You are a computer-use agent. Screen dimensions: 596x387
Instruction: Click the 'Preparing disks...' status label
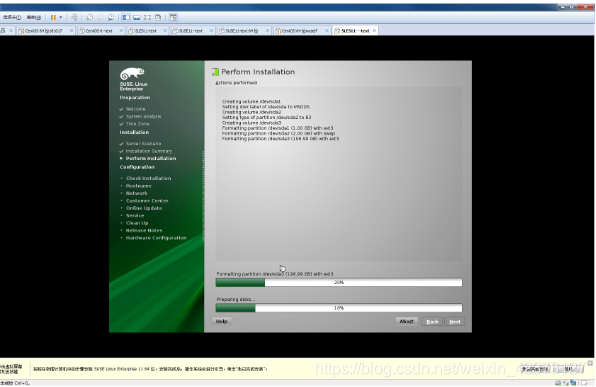236,300
